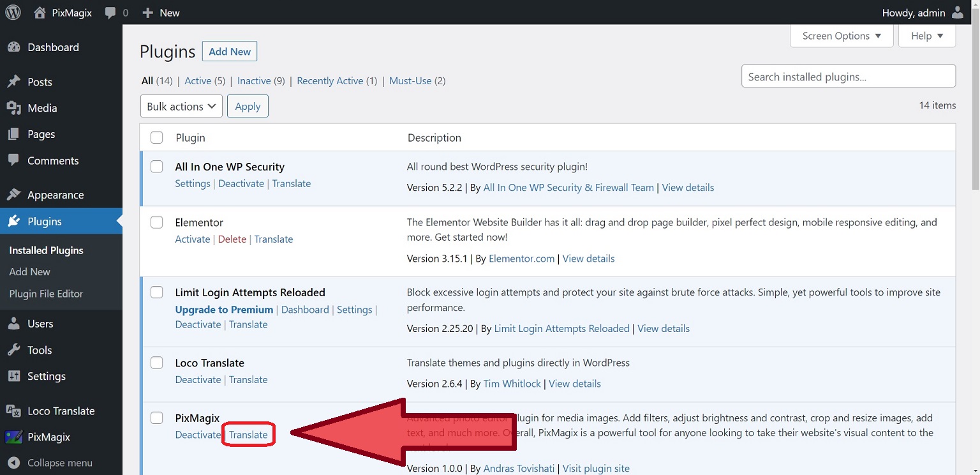980x475 pixels.
Task: Check the All In One WP Security checkbox
Action: 157,167
